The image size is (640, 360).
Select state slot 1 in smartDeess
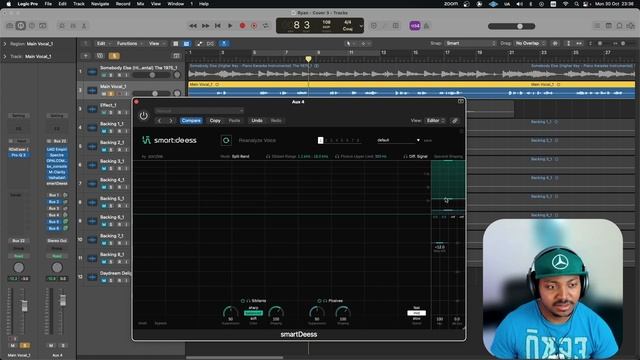click(320, 140)
